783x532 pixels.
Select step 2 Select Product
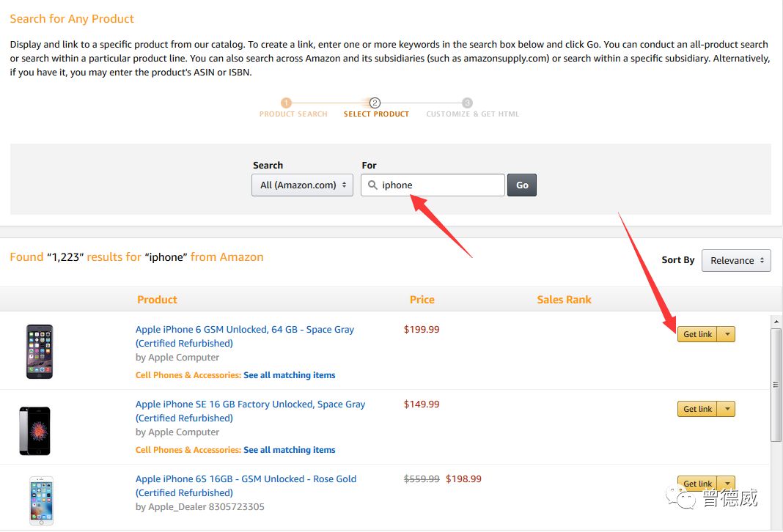[376, 108]
